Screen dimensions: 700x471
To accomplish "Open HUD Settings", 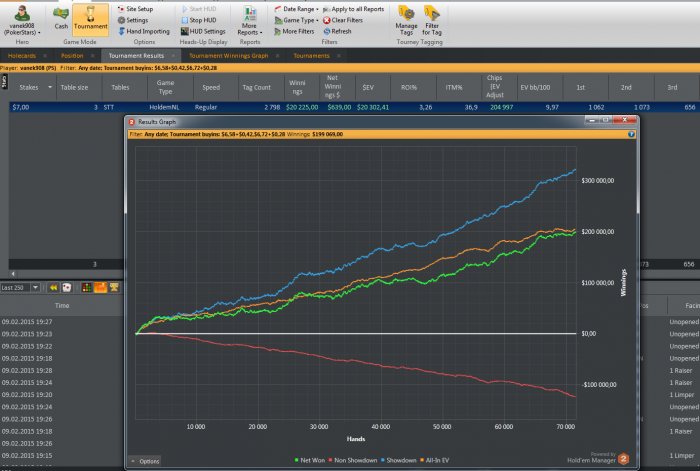I will (x=202, y=31).
